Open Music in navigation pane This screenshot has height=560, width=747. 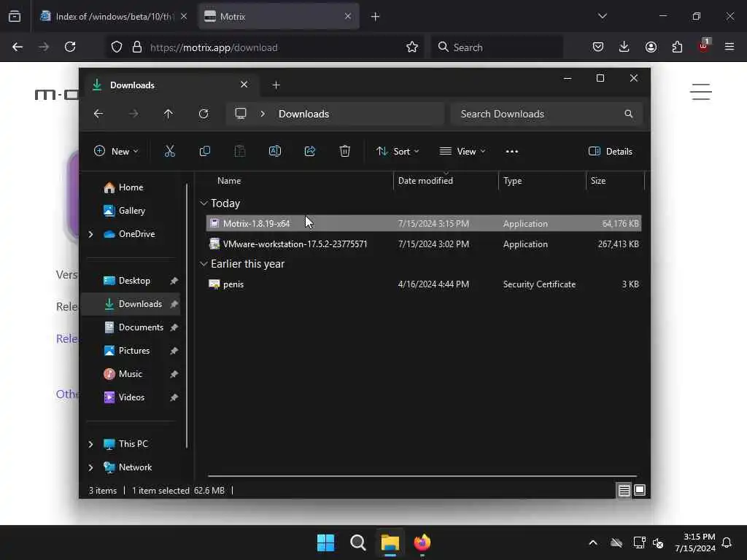(133, 374)
